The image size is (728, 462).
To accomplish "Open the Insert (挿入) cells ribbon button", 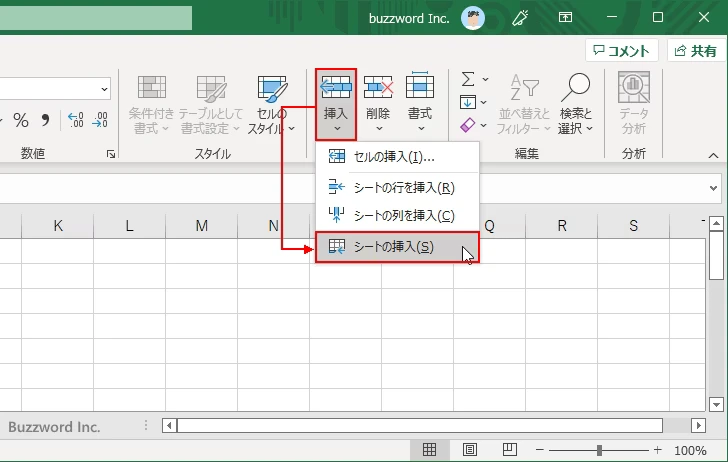I will click(x=336, y=104).
